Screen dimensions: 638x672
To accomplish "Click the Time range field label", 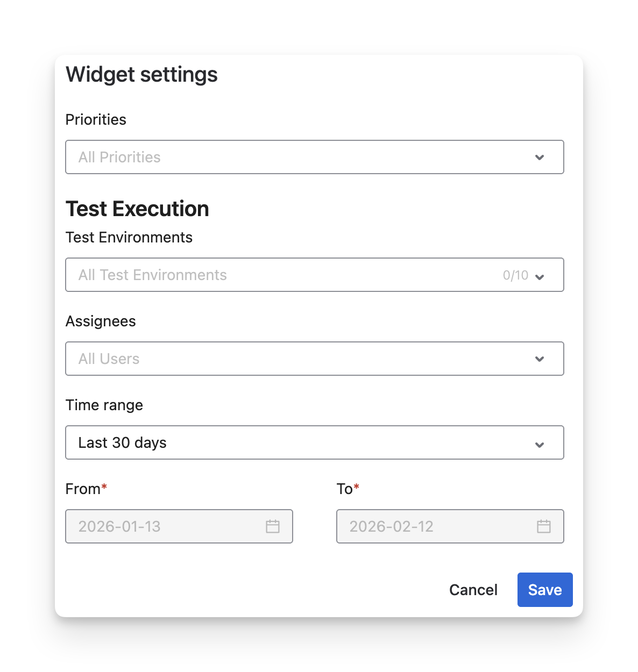I will tap(104, 405).
